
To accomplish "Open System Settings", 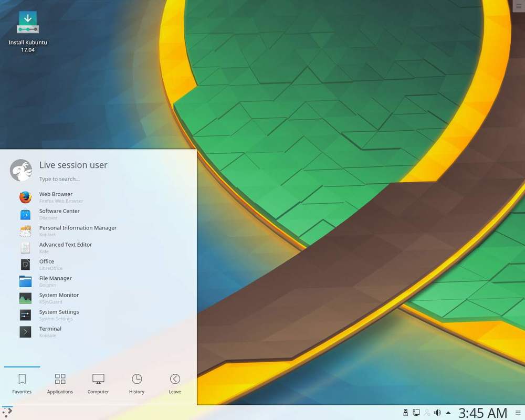I will click(x=59, y=314).
